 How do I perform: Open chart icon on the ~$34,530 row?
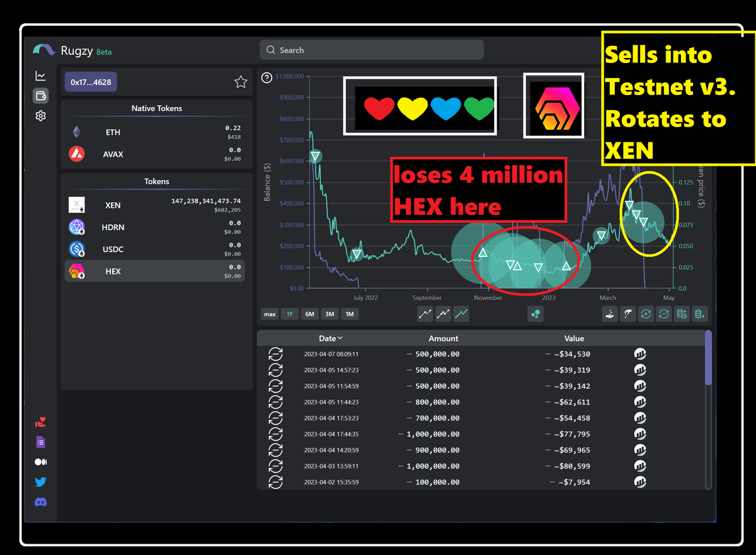tap(640, 354)
